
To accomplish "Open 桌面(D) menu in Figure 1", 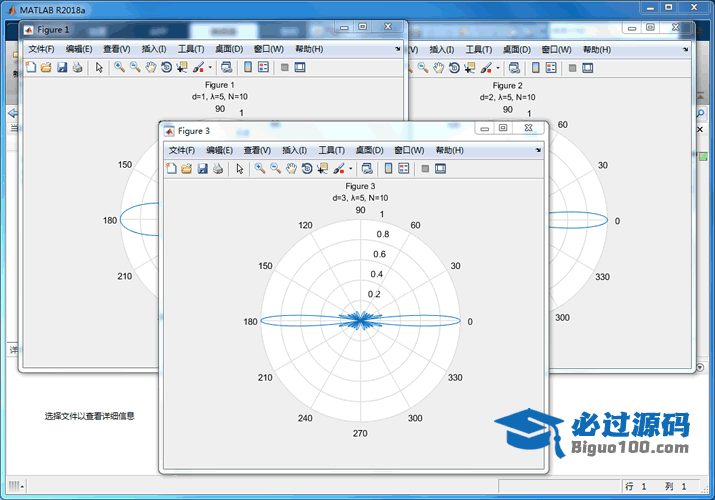I will coord(229,49).
